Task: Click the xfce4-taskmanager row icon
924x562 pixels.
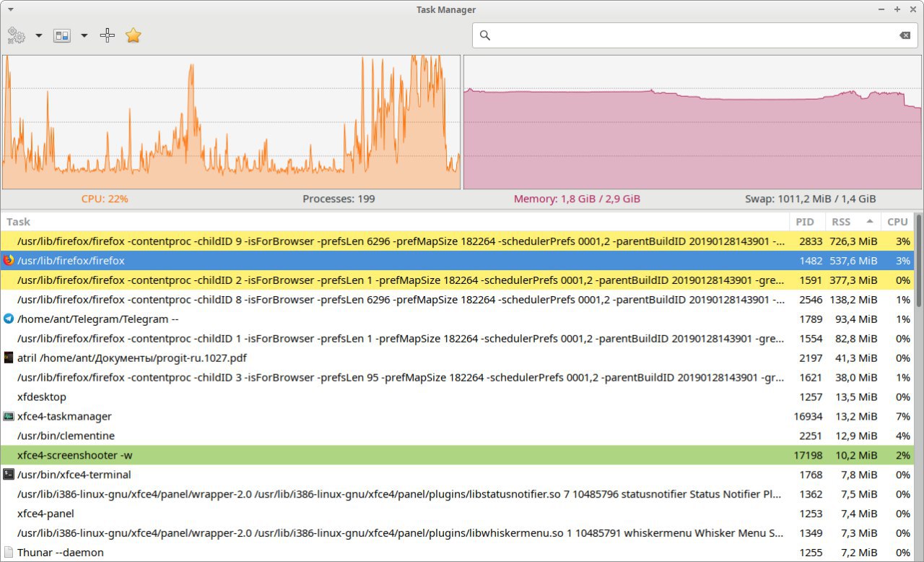Action: tap(9, 417)
